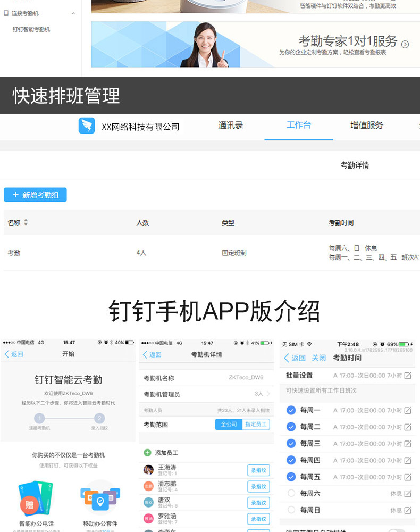The width and height of the screenshot is (420, 532).
Task: Click the green plus 添加员工 icon
Action: coord(147,453)
